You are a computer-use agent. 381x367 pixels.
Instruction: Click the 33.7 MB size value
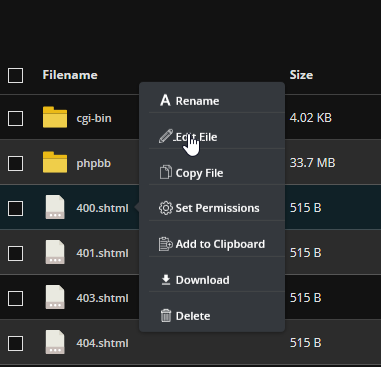(312, 163)
